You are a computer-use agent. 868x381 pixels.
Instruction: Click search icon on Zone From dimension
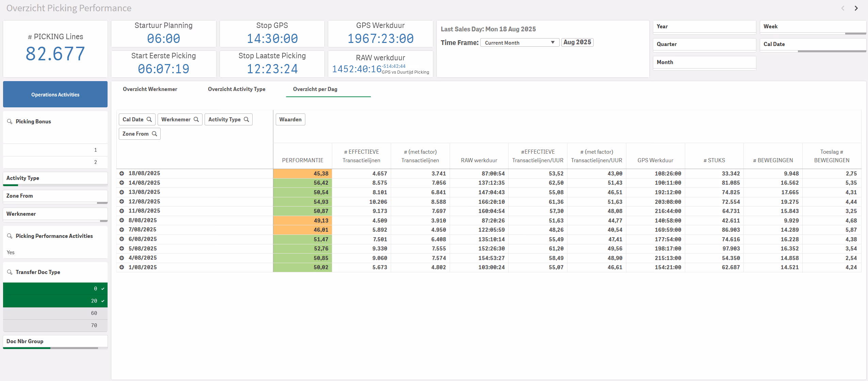tap(154, 134)
